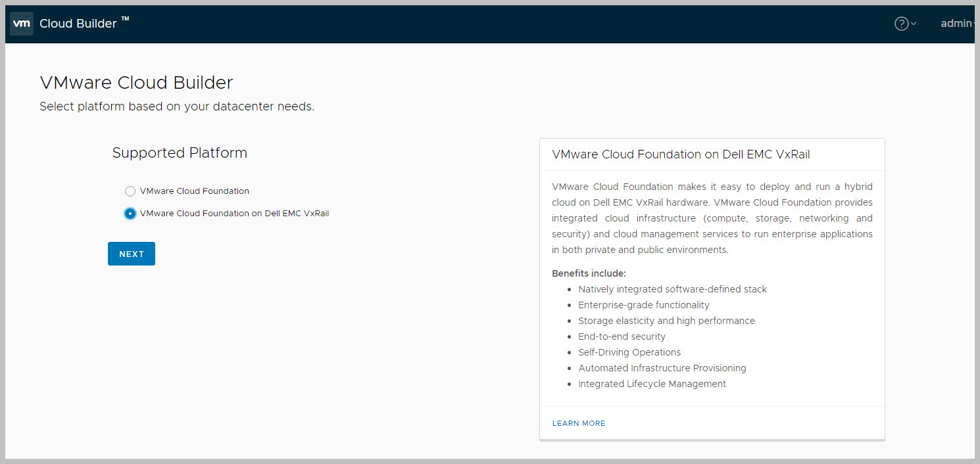
Task: Click the 'Benefits include:' label
Action: pos(589,273)
